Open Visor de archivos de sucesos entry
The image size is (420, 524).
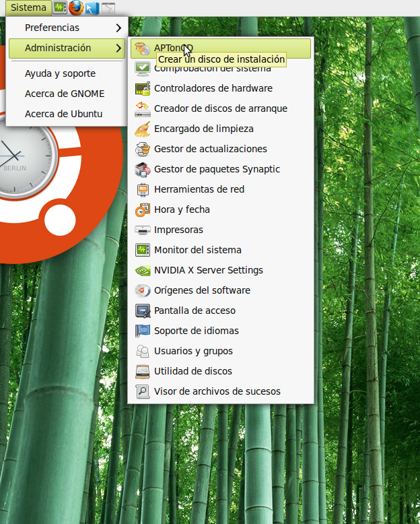pyautogui.click(x=217, y=391)
